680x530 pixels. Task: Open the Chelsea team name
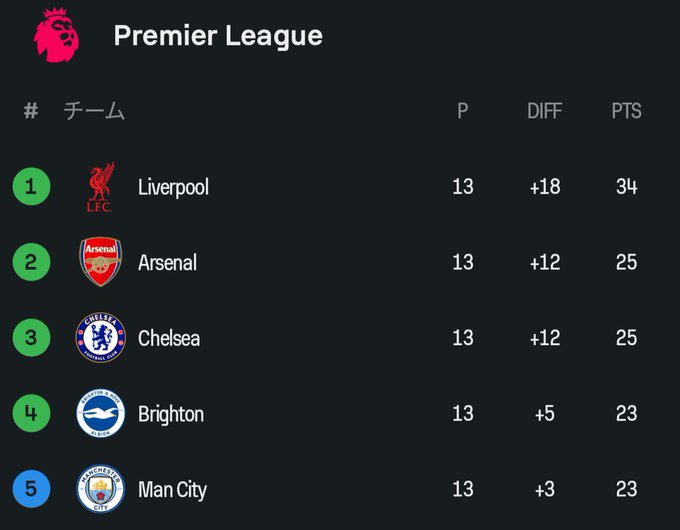(169, 338)
